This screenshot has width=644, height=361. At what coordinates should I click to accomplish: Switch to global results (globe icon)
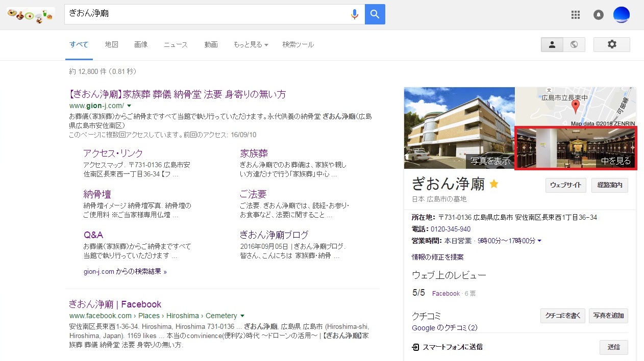(x=574, y=44)
